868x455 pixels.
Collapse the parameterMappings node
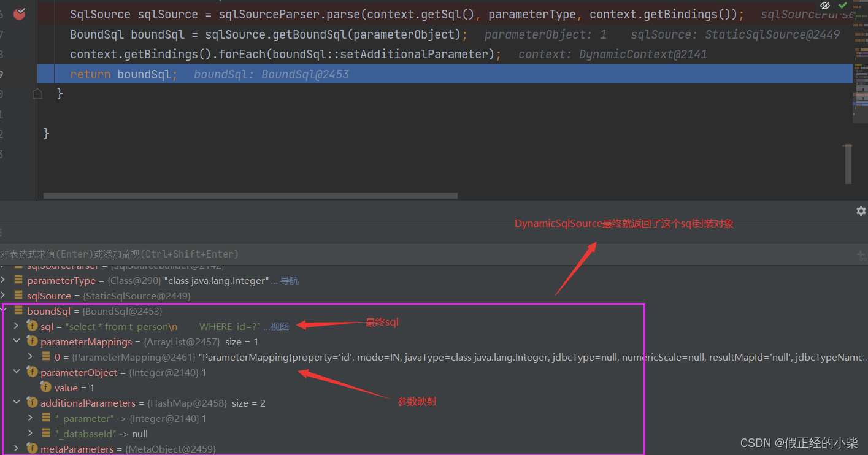coord(17,342)
